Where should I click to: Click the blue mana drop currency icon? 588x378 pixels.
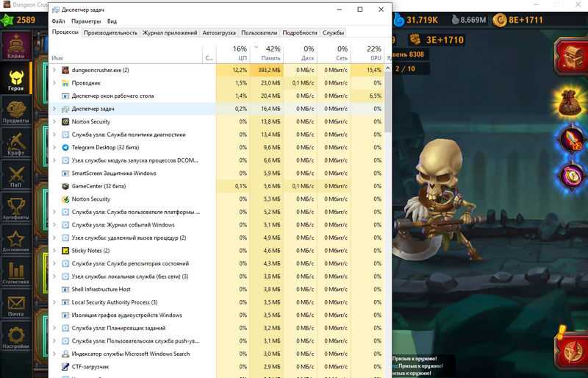coord(399,20)
